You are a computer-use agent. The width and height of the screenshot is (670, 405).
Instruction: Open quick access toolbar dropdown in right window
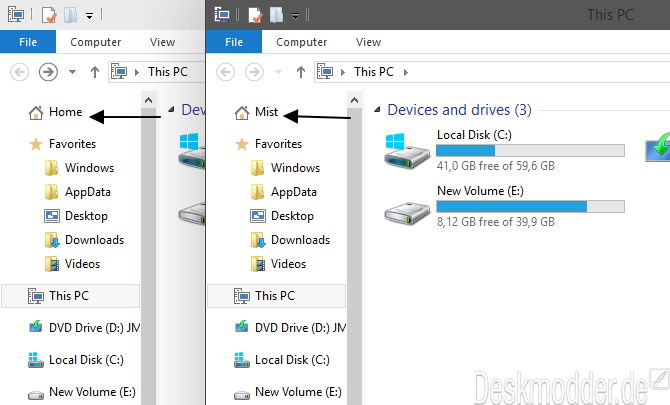[x=295, y=16]
